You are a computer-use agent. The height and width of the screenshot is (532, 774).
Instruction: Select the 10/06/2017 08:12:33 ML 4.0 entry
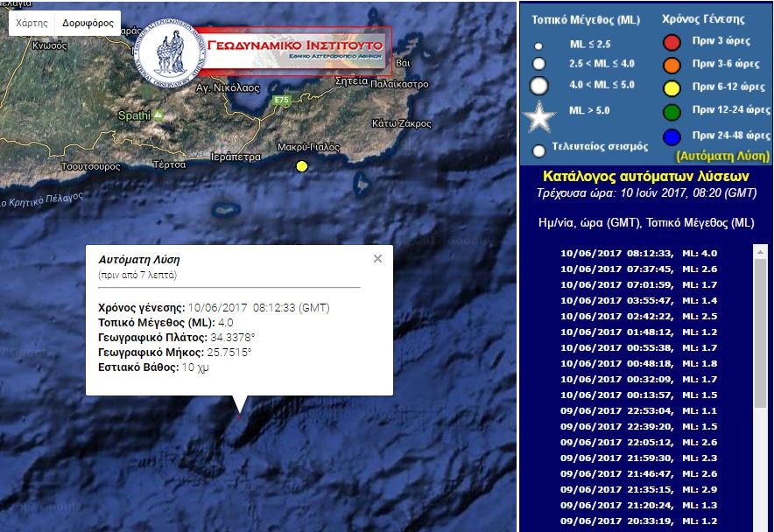click(x=651, y=254)
